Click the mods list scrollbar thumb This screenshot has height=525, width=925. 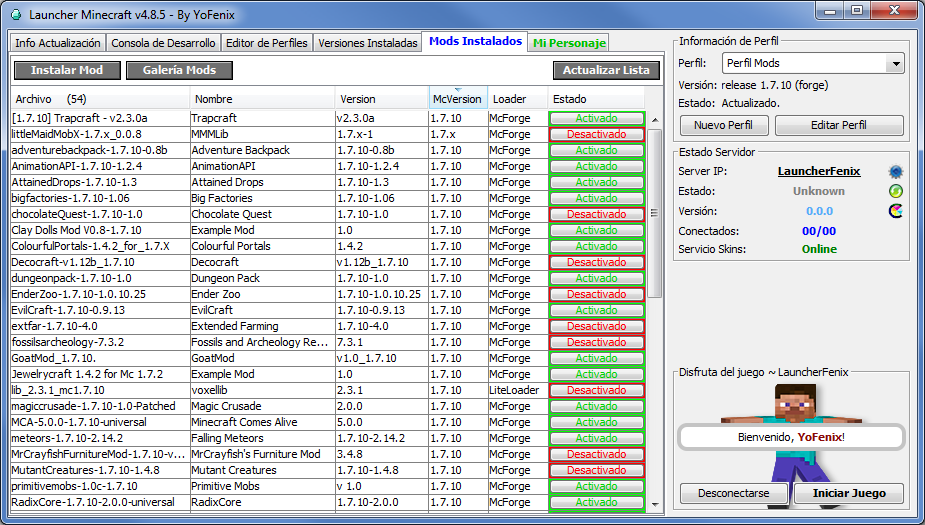coord(654,214)
